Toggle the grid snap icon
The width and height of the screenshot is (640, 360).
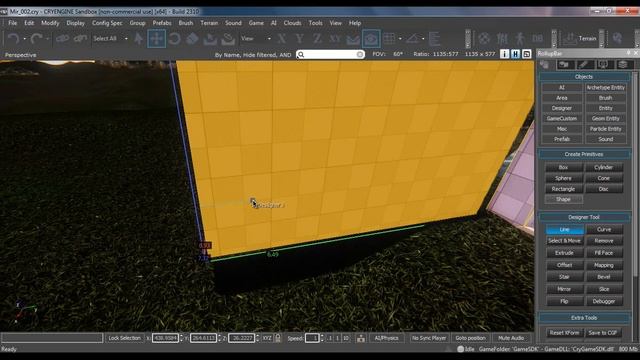389,39
